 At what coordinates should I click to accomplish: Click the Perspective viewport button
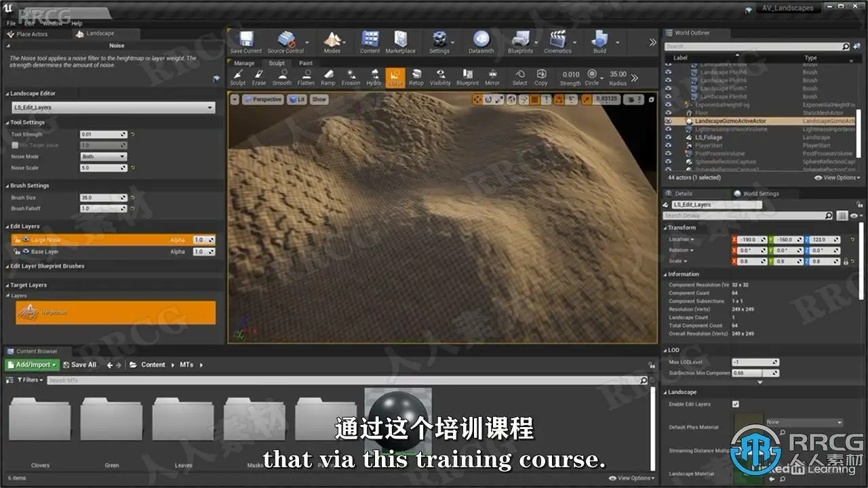point(263,99)
